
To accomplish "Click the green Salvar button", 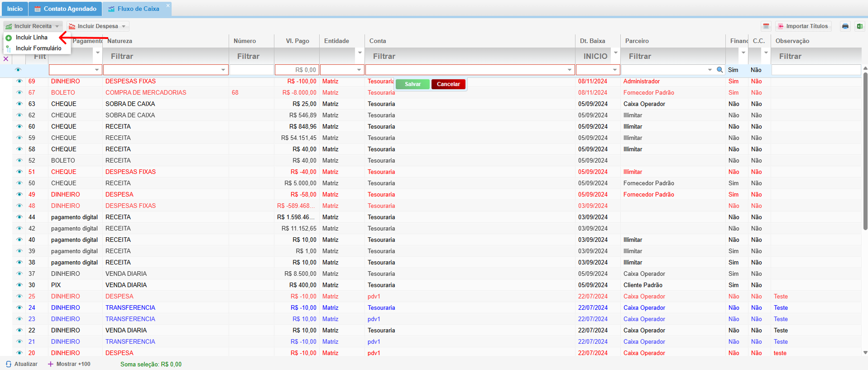I will coord(412,84).
